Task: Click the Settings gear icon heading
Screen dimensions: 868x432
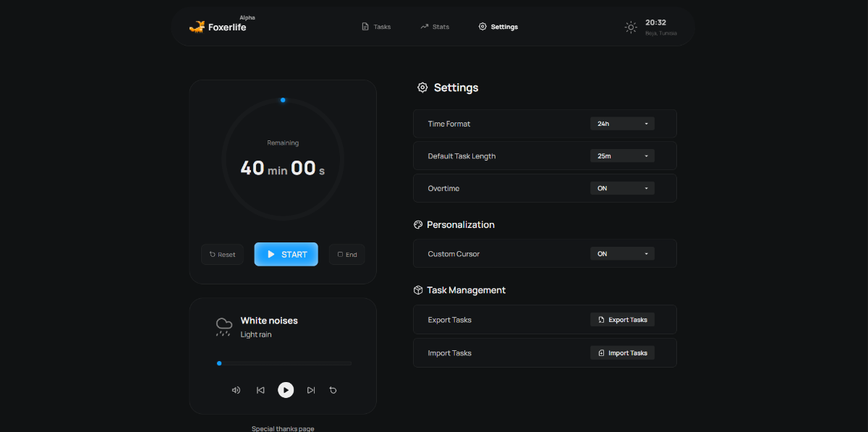Action: (422, 88)
